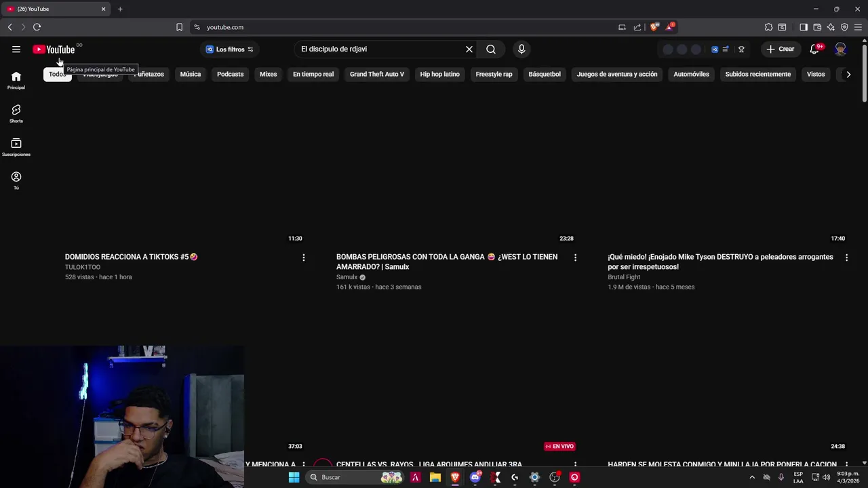868x488 pixels.
Task: Open BOMBAS PELIGROSAS CON TODA LA GANGA
Action: coord(447,262)
